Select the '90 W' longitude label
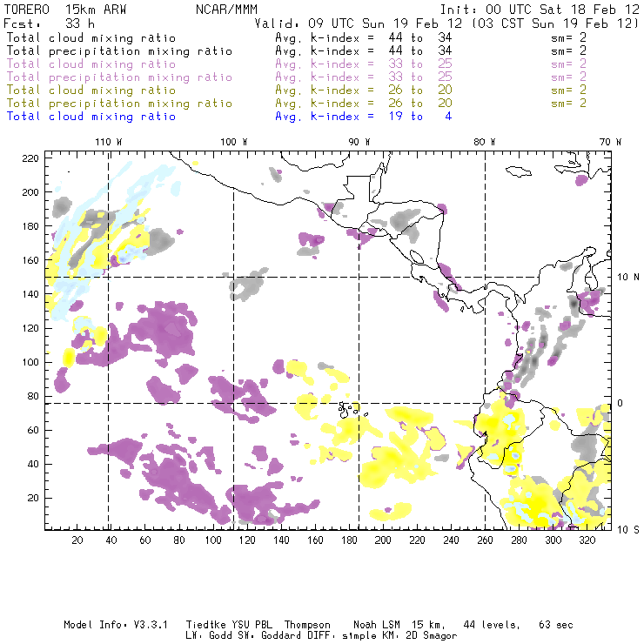 (x=359, y=142)
